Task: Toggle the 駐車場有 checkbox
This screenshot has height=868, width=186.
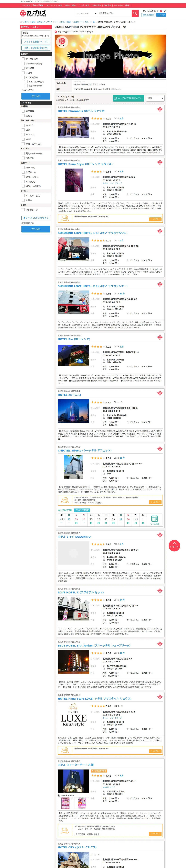Action: click(x=23, y=68)
